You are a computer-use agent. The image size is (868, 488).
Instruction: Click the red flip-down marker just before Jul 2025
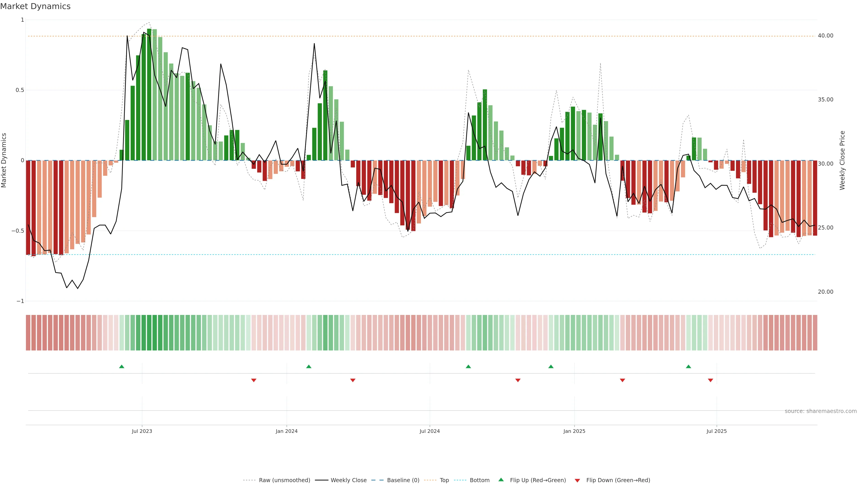click(710, 380)
